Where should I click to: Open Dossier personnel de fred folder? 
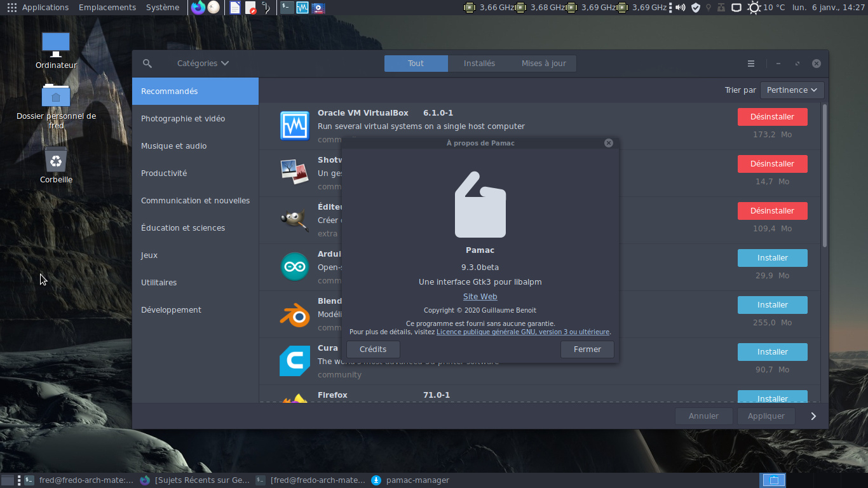56,107
